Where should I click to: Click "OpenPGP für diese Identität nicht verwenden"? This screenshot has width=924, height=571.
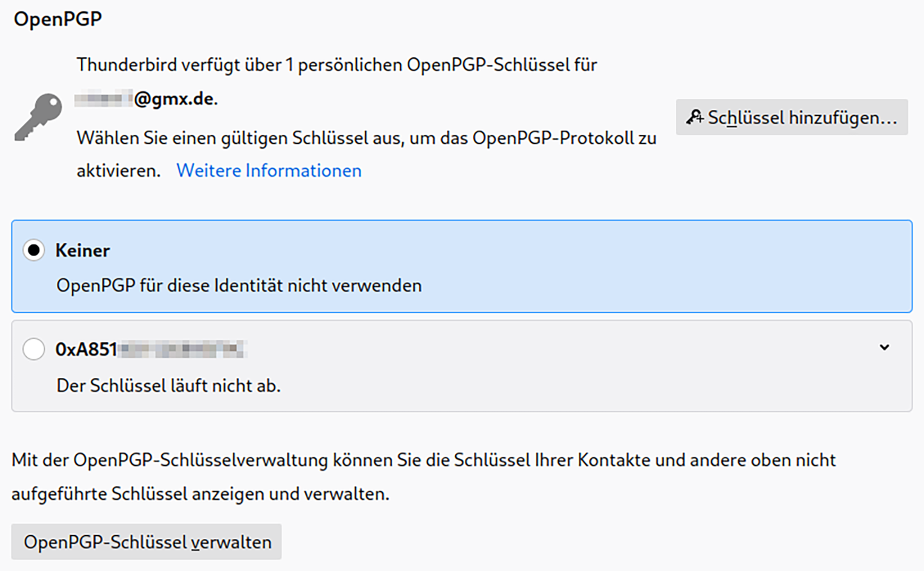click(x=239, y=285)
